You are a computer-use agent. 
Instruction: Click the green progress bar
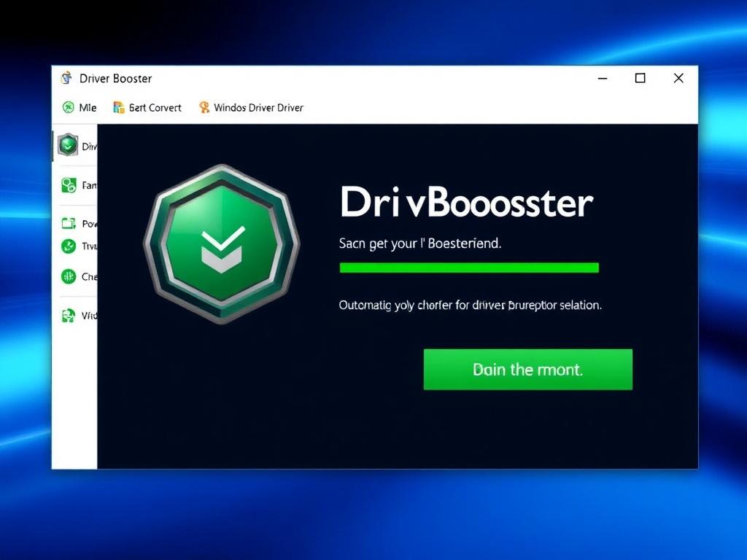coord(469,268)
